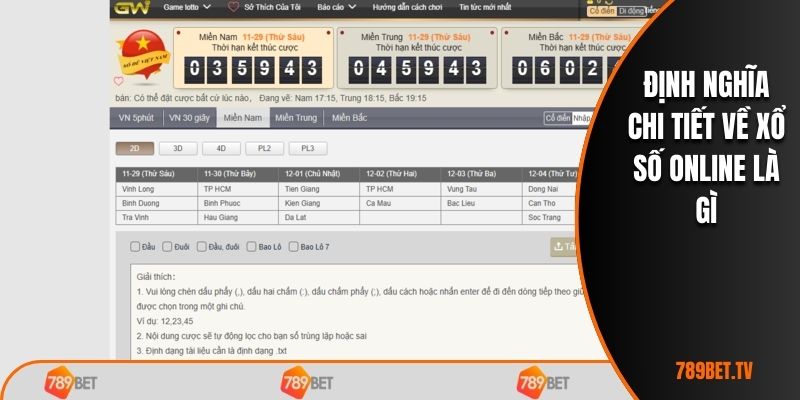Open Tin tức mới nhất news

(485, 7)
